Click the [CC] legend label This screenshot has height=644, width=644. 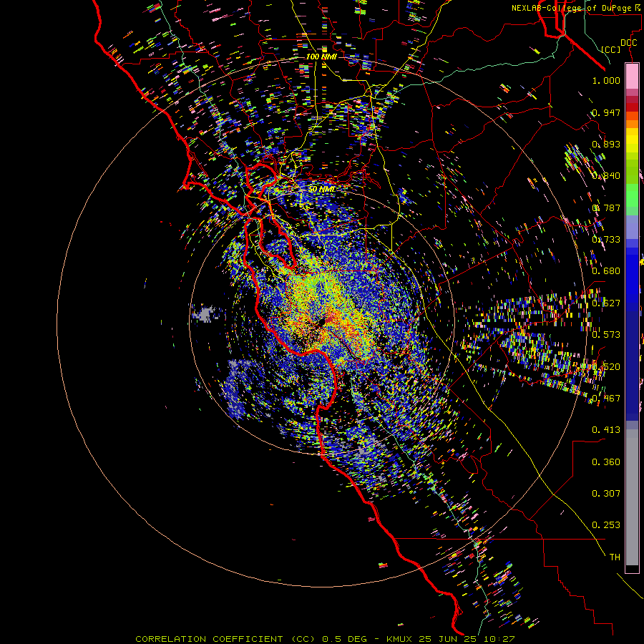pyautogui.click(x=611, y=49)
